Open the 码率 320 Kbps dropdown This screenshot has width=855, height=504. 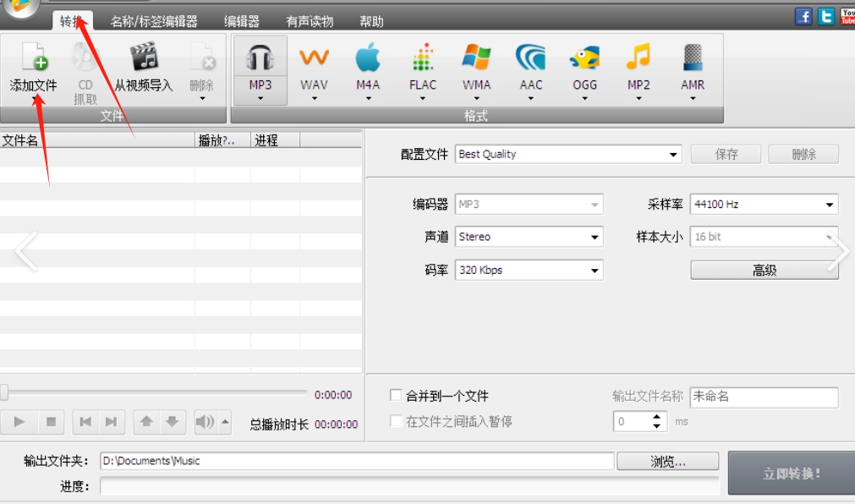529,270
